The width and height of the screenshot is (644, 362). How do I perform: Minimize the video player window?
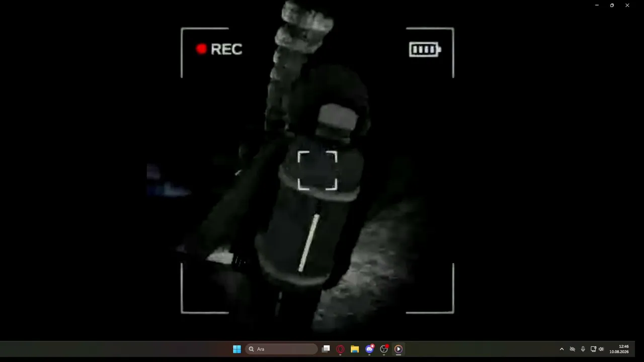tap(597, 5)
